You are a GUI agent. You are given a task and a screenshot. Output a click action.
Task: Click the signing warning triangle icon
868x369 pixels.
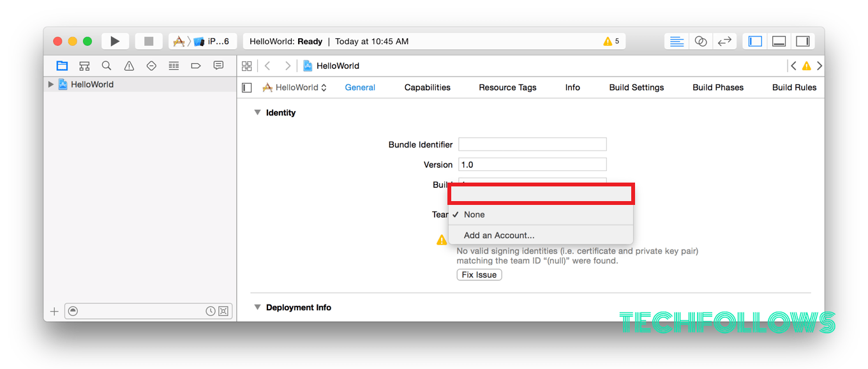coord(442,240)
